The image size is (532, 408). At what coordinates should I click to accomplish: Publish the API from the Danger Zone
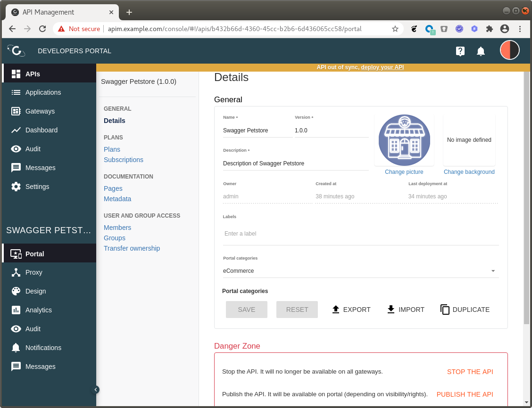click(x=465, y=394)
